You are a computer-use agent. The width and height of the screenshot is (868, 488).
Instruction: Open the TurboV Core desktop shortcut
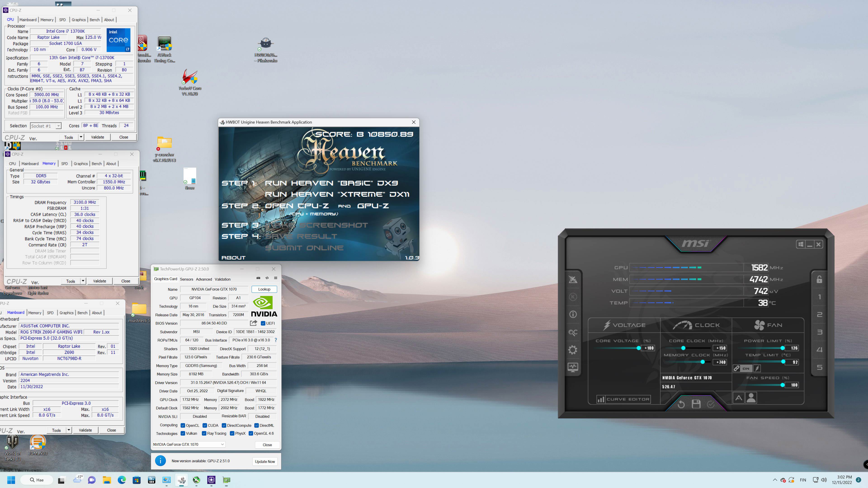(x=190, y=82)
